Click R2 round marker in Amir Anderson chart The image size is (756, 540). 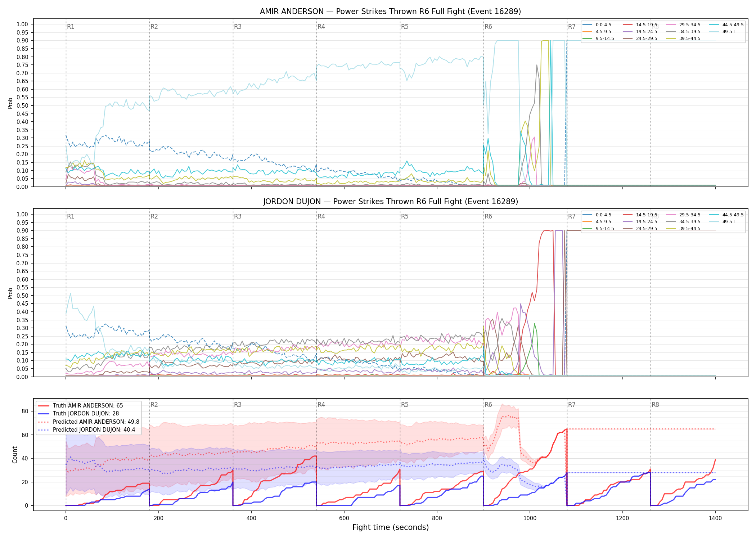154,27
